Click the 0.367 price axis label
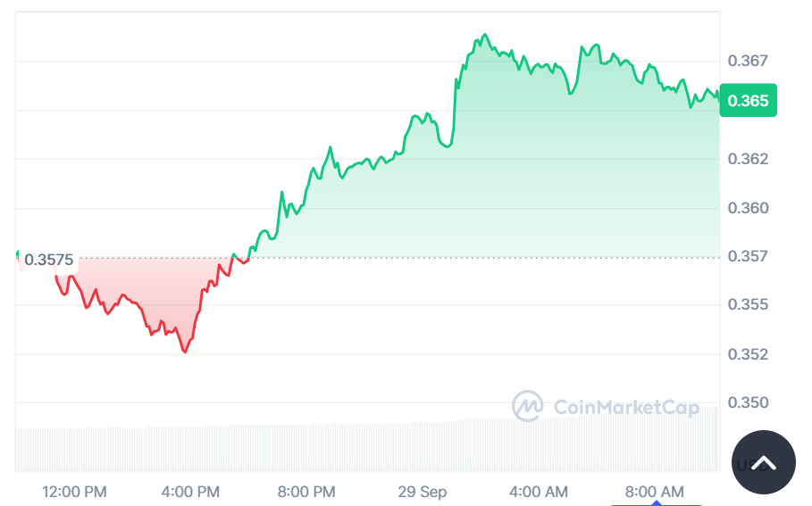 [x=748, y=61]
